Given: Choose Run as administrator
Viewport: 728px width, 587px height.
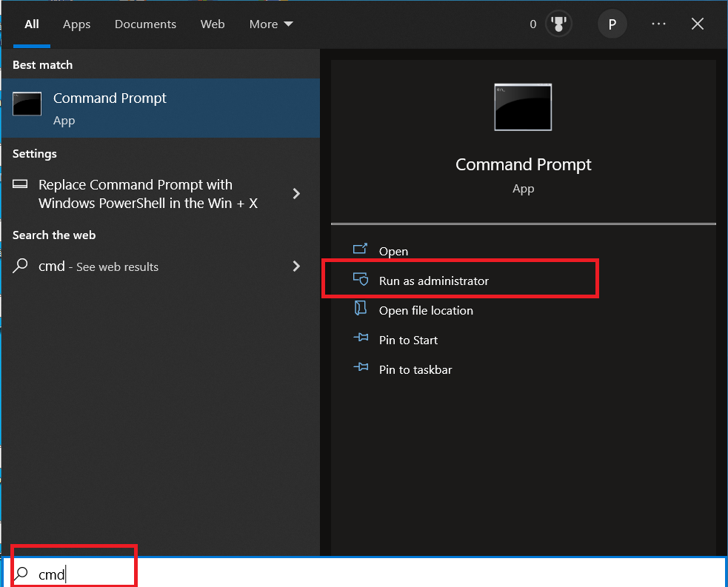Looking at the screenshot, I should coord(434,281).
